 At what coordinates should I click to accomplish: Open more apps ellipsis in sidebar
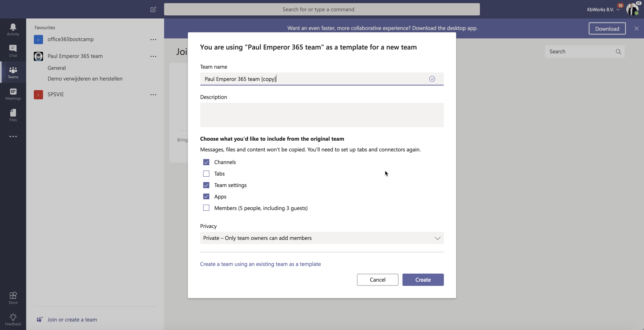pyautogui.click(x=13, y=136)
